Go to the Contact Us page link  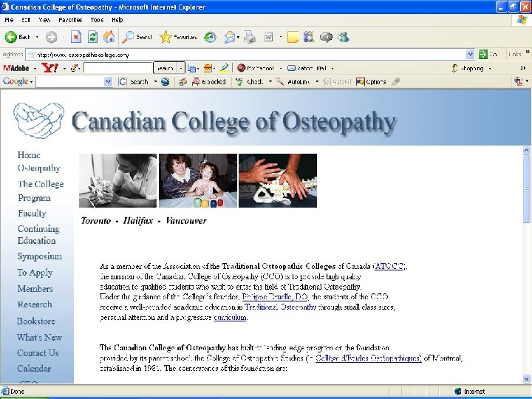click(x=38, y=353)
